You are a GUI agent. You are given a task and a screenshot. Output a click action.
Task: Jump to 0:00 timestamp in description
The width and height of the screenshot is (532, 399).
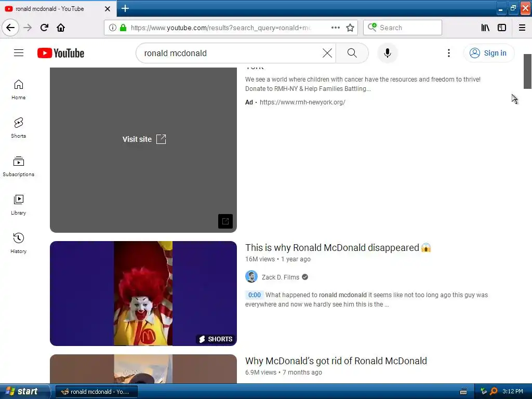255,295
